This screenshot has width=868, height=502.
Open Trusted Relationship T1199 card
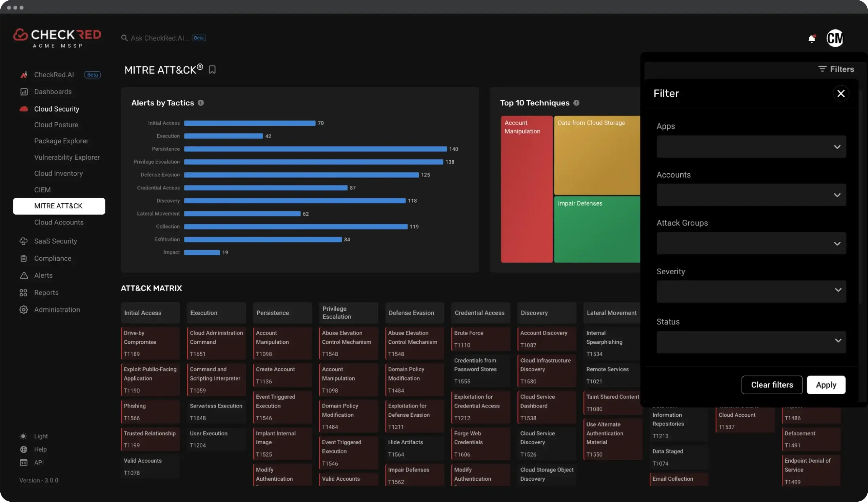[150, 439]
